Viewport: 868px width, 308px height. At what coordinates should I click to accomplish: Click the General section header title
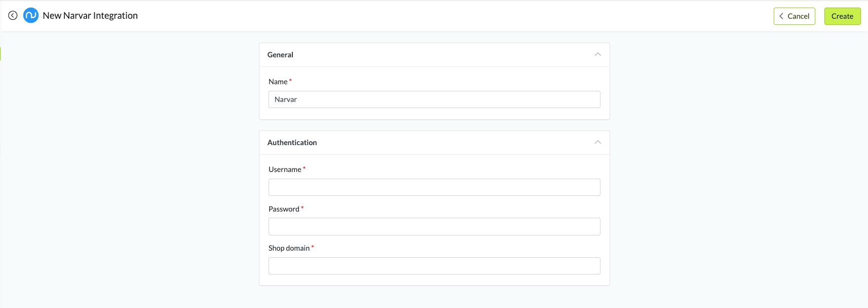[x=280, y=55]
